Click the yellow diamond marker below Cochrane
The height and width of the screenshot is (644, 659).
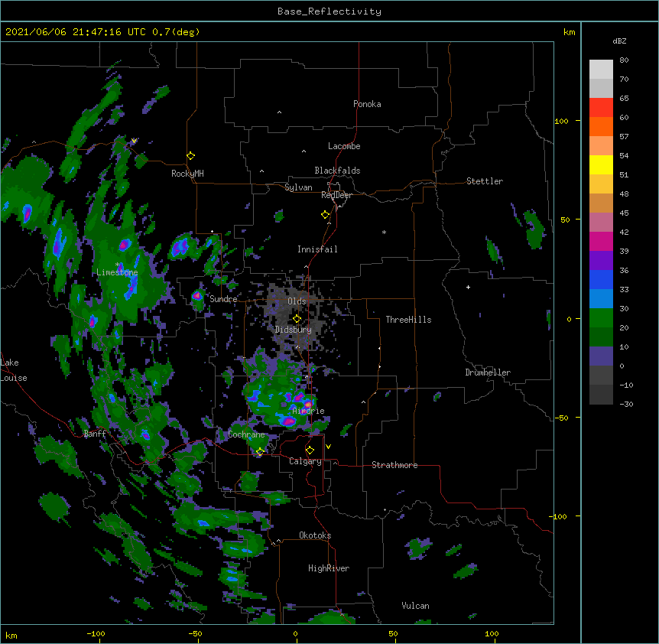click(x=260, y=452)
